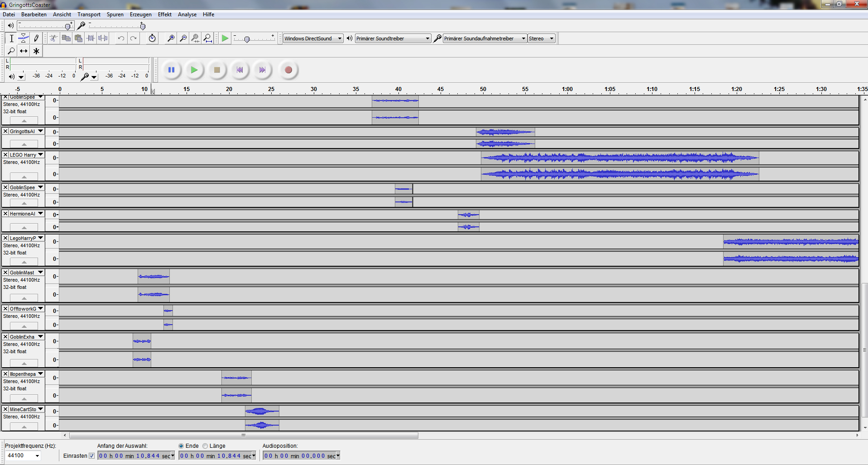868x465 pixels.
Task: Select the Draw pencil tool
Action: (x=36, y=38)
